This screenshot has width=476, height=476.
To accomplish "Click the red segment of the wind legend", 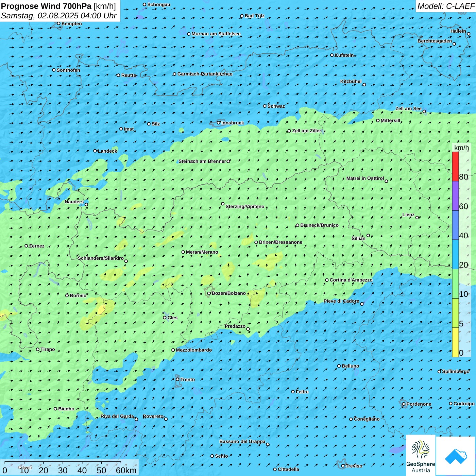I will 455,166.
